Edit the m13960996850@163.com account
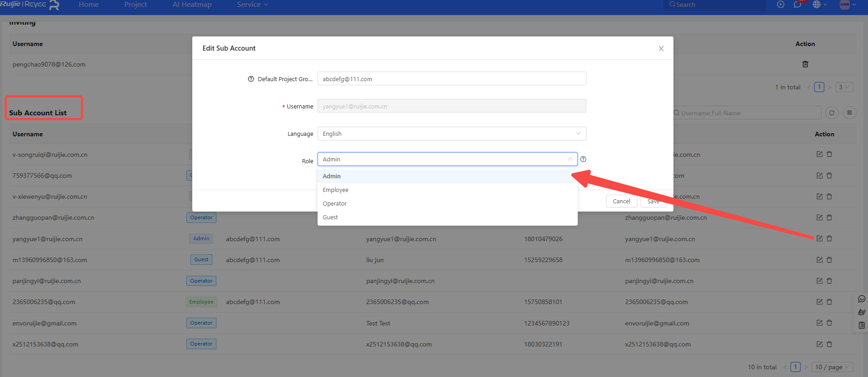Image resolution: width=868 pixels, height=377 pixels. point(819,260)
